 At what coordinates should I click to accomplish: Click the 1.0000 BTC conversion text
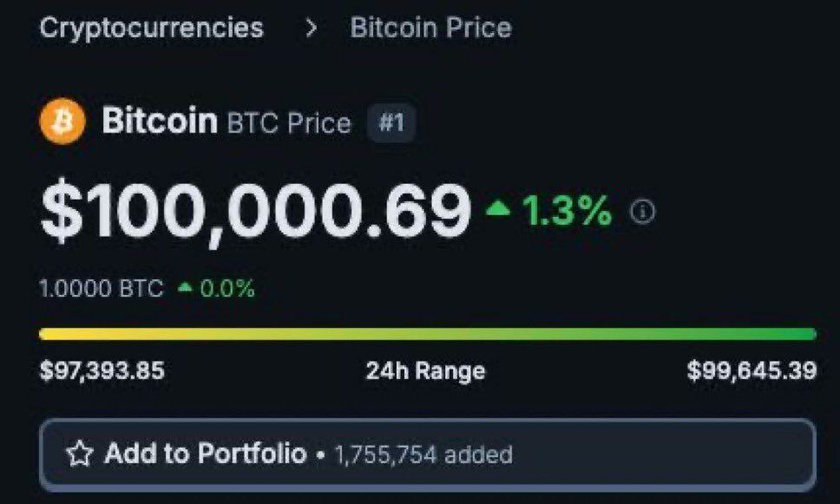[x=102, y=289]
